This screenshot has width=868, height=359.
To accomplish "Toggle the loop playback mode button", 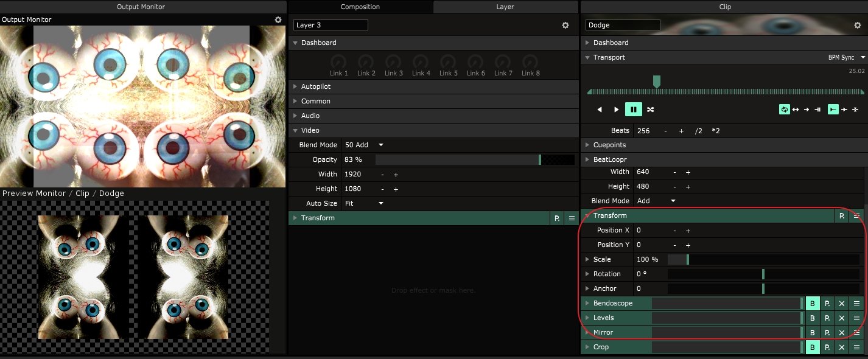I will [x=785, y=110].
